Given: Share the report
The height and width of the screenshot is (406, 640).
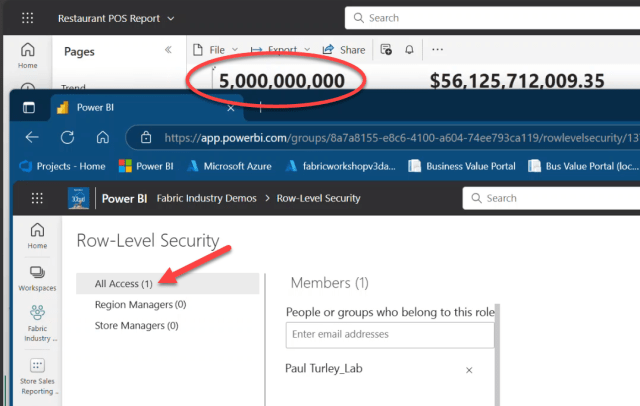Looking at the screenshot, I should pyautogui.click(x=344, y=50).
